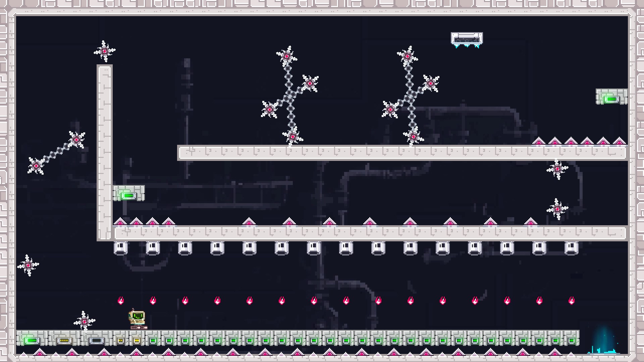Click the bright green floor tile at far left
Image resolution: width=644 pixels, height=362 pixels.
[32, 338]
